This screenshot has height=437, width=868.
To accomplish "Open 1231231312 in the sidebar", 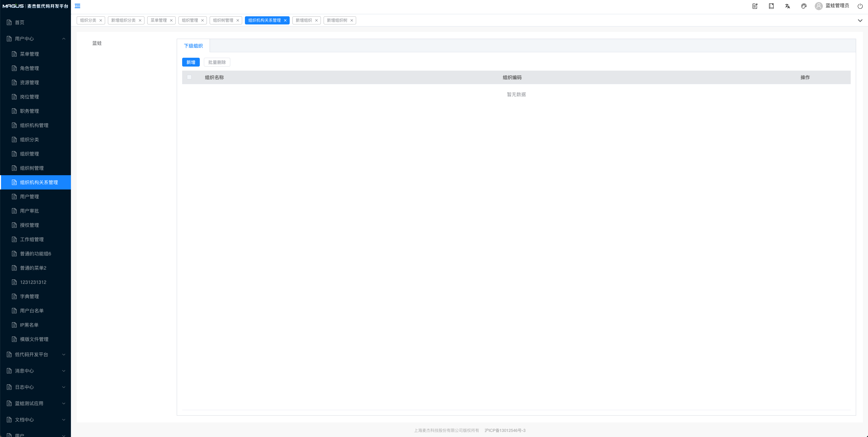I will click(x=35, y=282).
